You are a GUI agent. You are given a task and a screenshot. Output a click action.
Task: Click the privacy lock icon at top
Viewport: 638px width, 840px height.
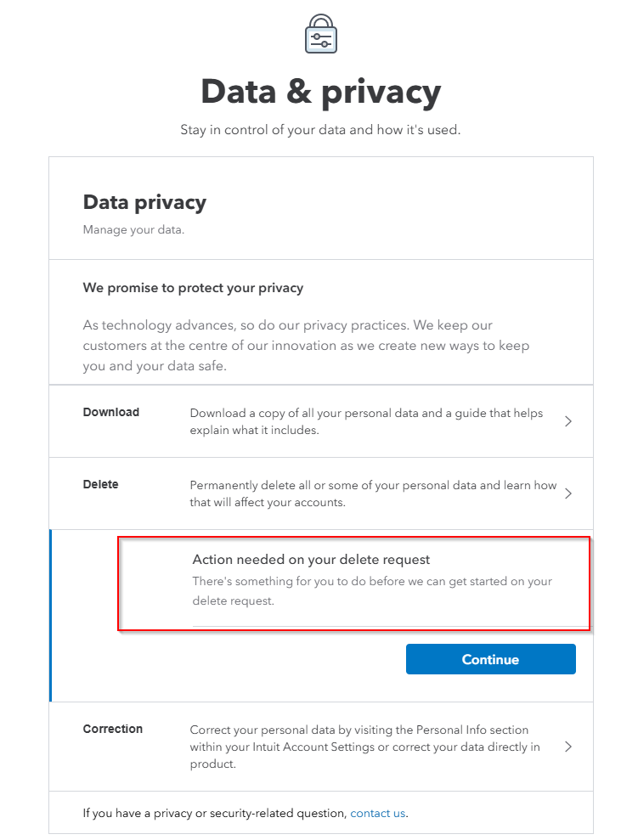coord(320,34)
